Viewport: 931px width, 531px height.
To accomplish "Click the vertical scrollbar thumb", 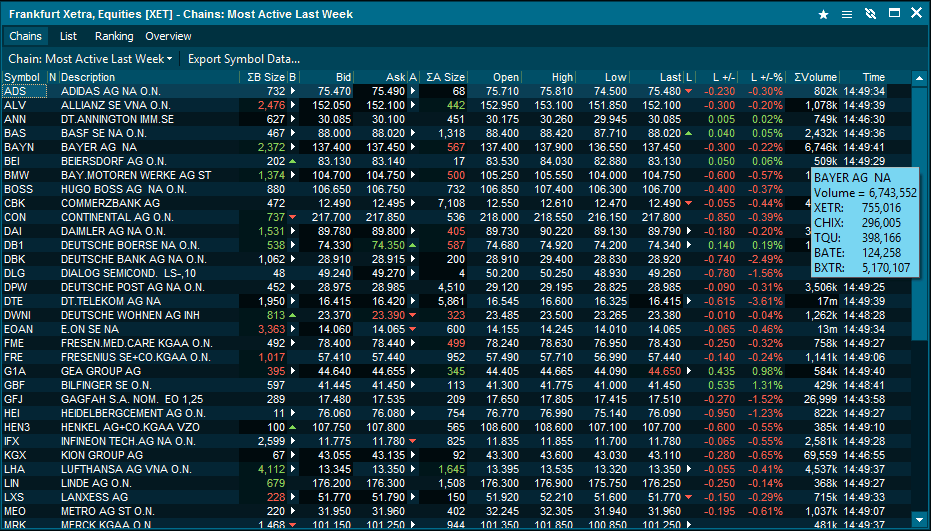I will click(x=919, y=214).
